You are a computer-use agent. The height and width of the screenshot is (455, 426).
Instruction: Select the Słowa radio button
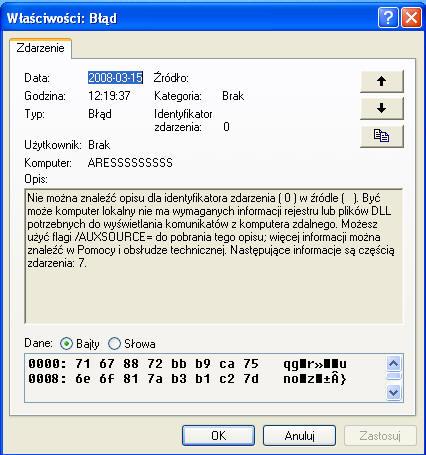(x=114, y=344)
